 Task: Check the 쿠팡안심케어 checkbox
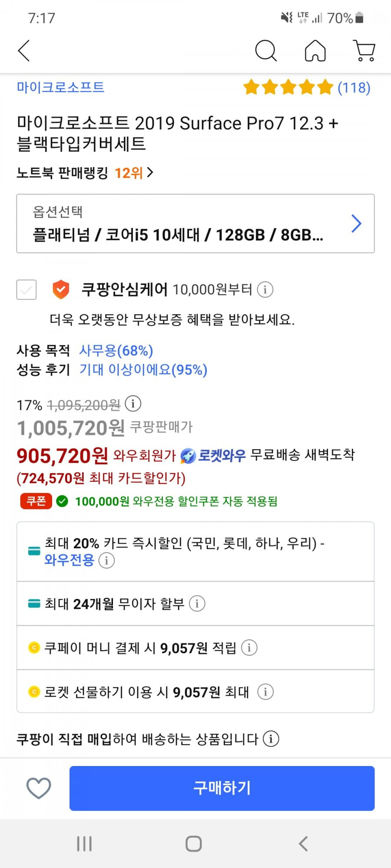coord(27,289)
